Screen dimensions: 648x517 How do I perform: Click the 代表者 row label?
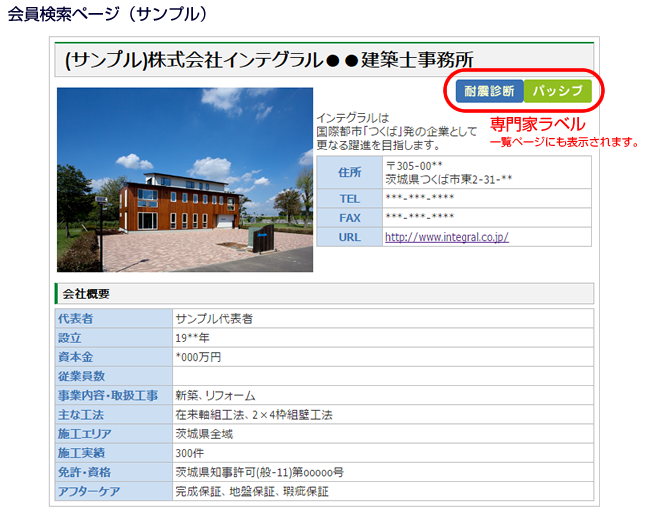[x=114, y=319]
